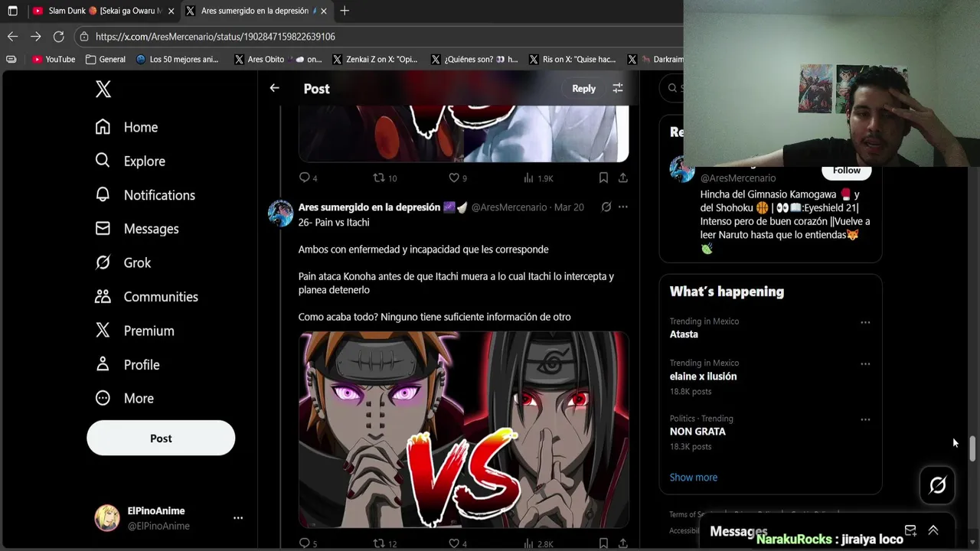Click browser back button

pos(12,36)
